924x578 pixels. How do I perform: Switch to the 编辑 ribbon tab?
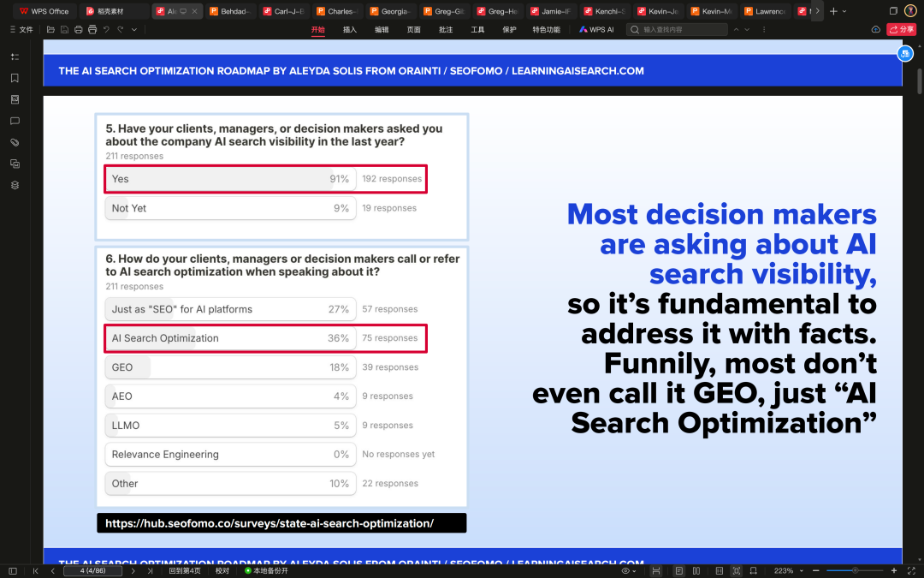point(382,29)
